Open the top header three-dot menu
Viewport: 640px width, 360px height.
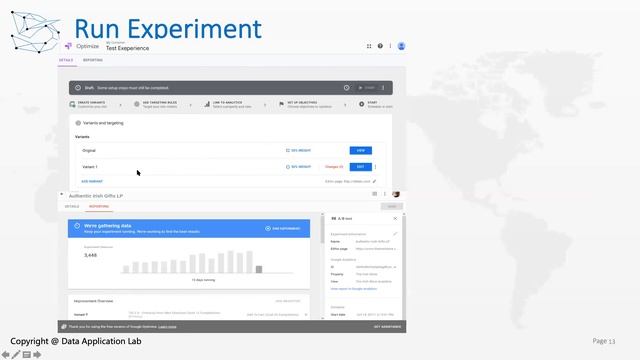point(390,46)
